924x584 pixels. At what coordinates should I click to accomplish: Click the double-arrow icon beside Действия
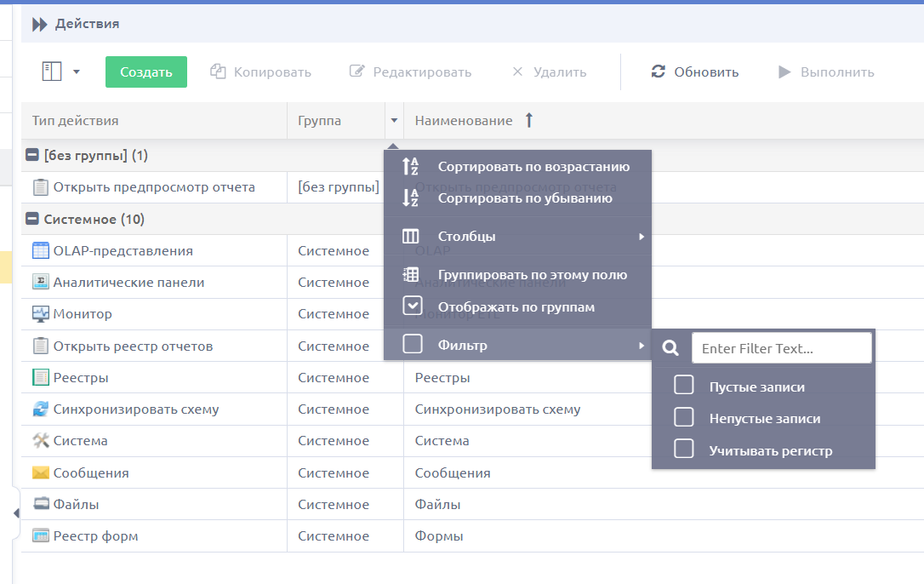39,24
